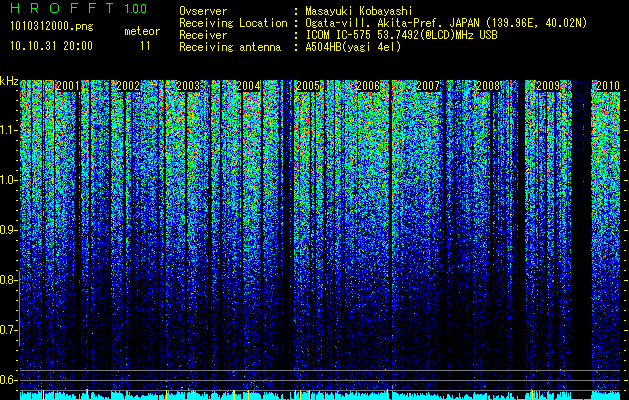Click the 2003 time marker
Screen dimensions: 629x400
coord(188,86)
